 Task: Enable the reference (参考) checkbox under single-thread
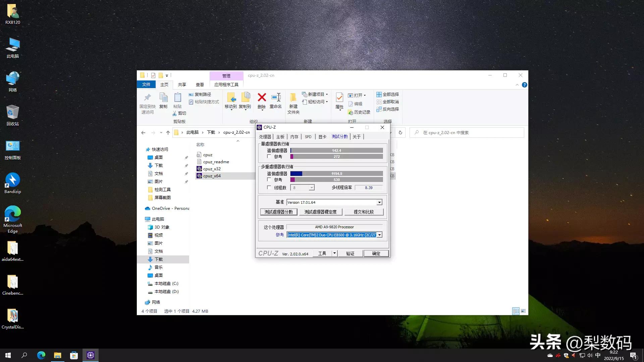269,156
